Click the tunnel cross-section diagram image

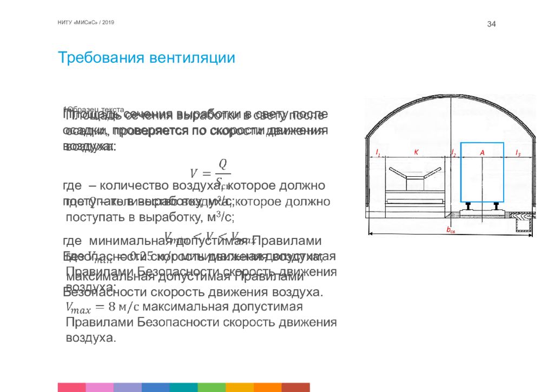tap(450, 165)
